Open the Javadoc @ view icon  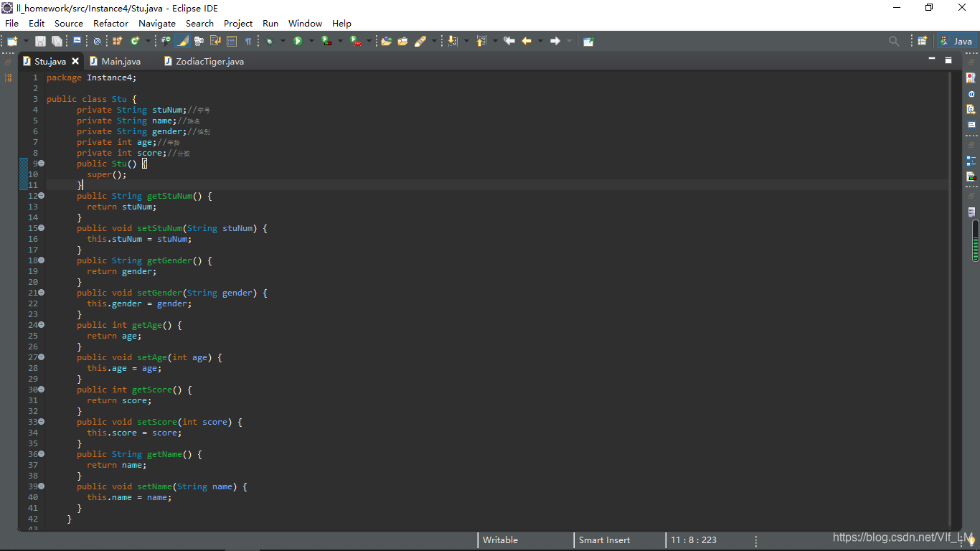971,93
